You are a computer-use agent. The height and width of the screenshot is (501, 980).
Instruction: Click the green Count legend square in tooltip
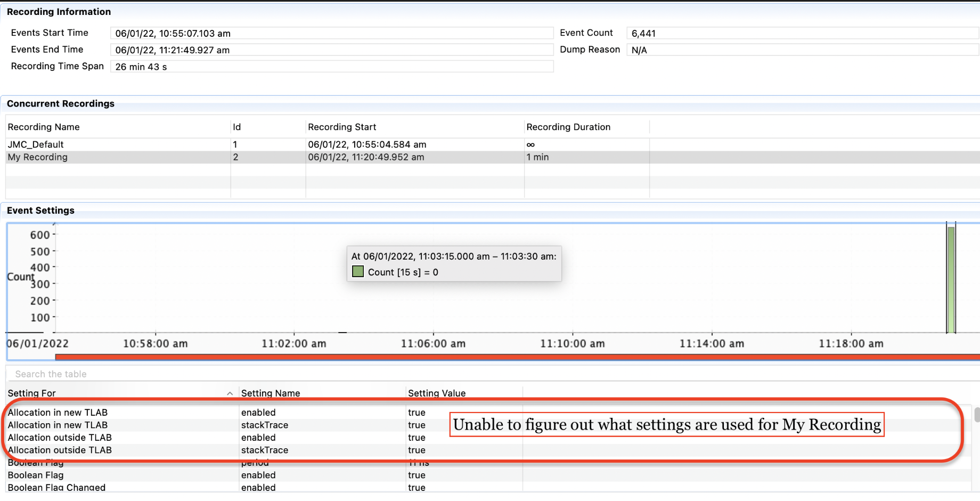coord(358,272)
